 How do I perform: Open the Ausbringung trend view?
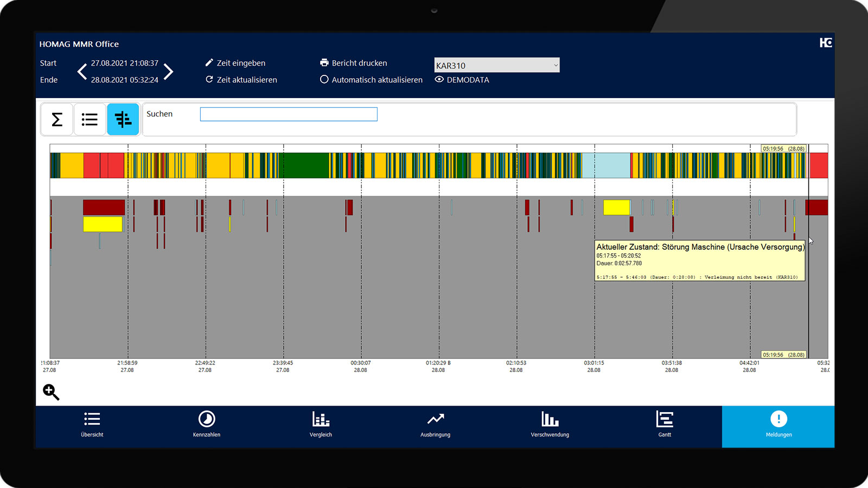click(435, 424)
